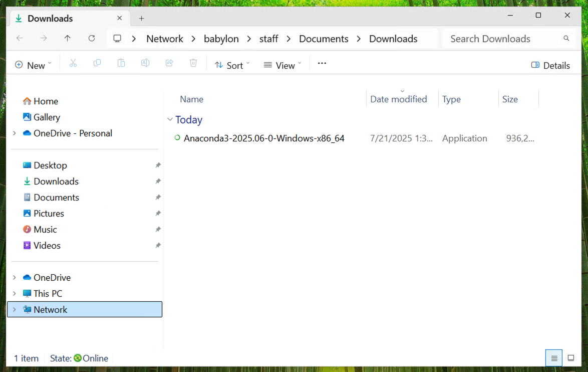Click the search magnifier icon

[566, 38]
